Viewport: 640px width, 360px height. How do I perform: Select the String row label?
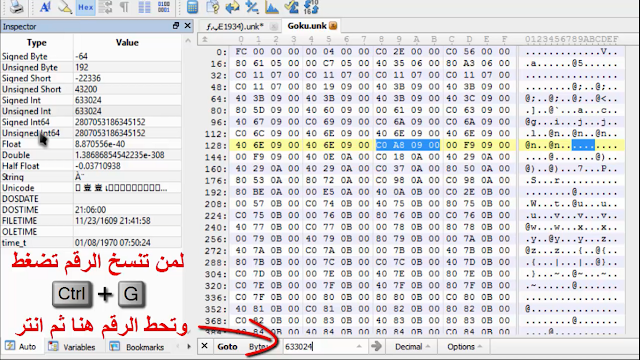[x=13, y=177]
